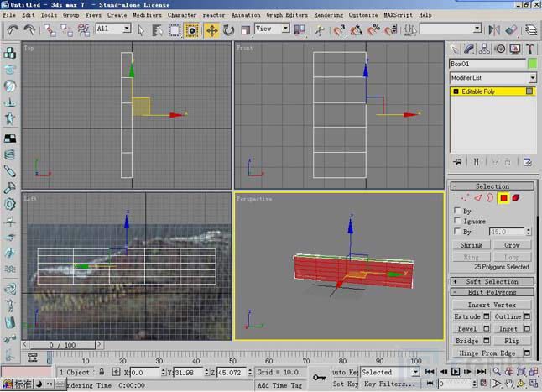Open Bevel settings box
The image size is (542, 392).
487,328
